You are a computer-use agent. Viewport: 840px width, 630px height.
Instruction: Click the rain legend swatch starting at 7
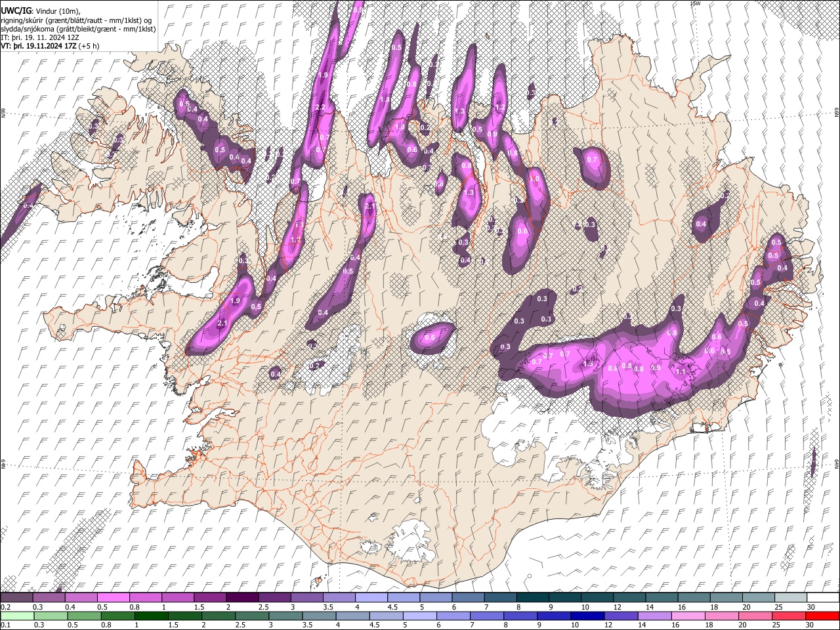[487, 616]
